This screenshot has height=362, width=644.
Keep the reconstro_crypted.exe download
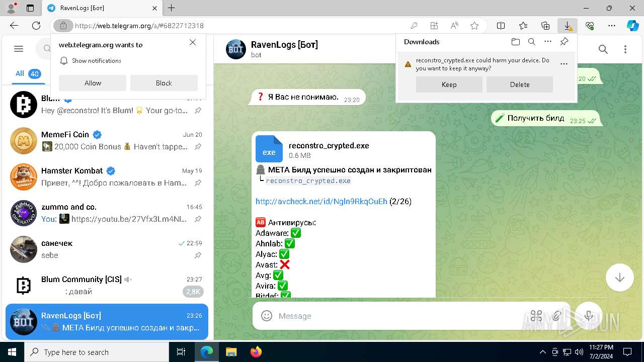(x=449, y=84)
